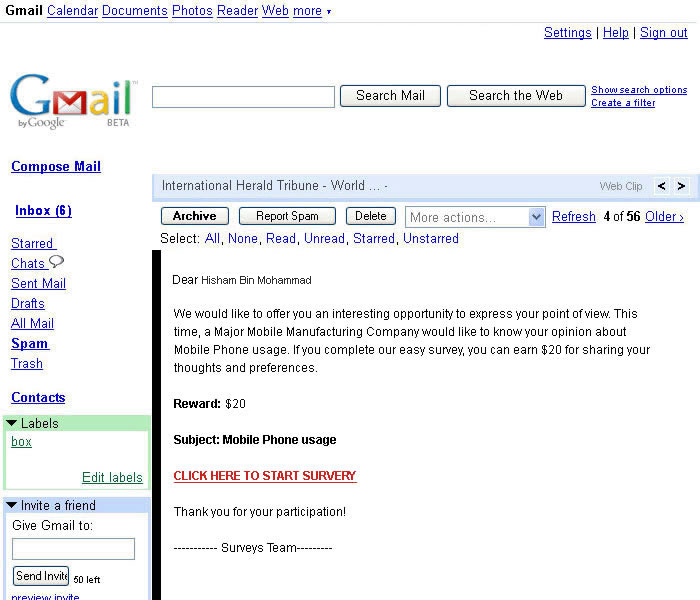
Task: Click CLICK HERE TO START SURVERY link
Action: (265, 476)
